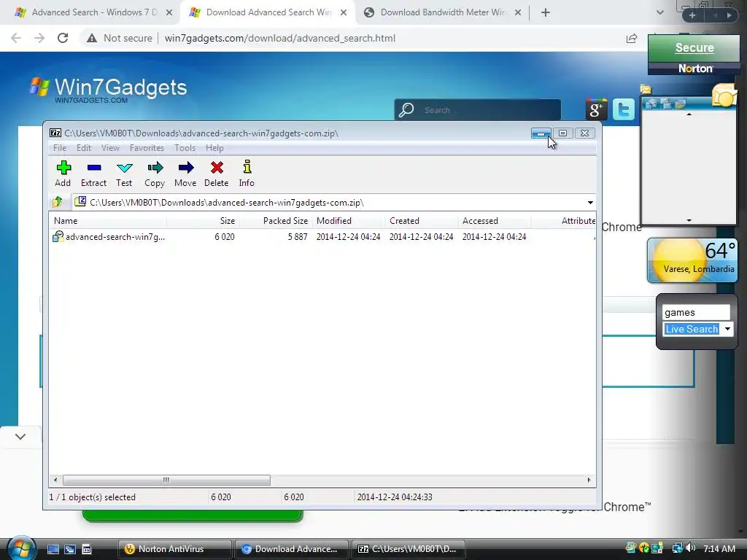Click the scrollbar left arrow in 7-Zip
The width and height of the screenshot is (747, 560).
[55, 480]
